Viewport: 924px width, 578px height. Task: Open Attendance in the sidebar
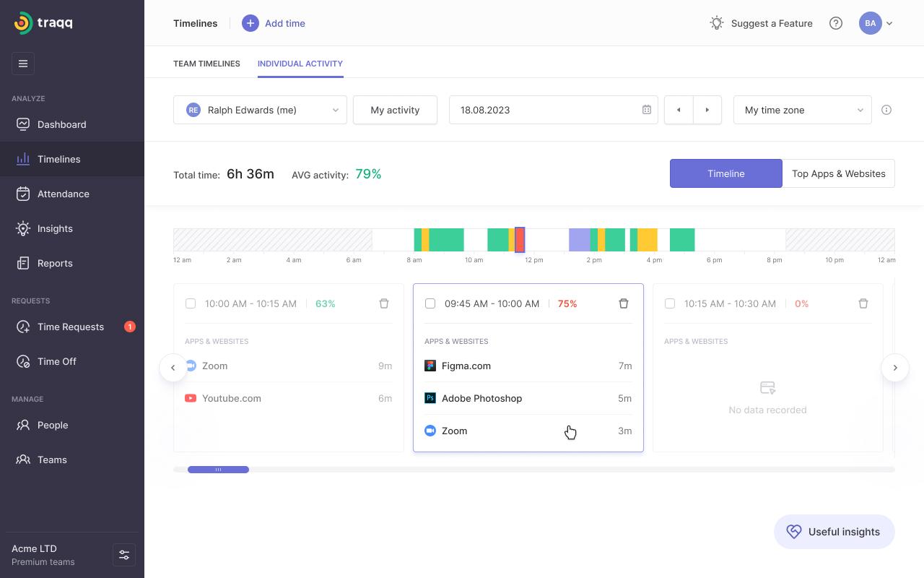(64, 194)
